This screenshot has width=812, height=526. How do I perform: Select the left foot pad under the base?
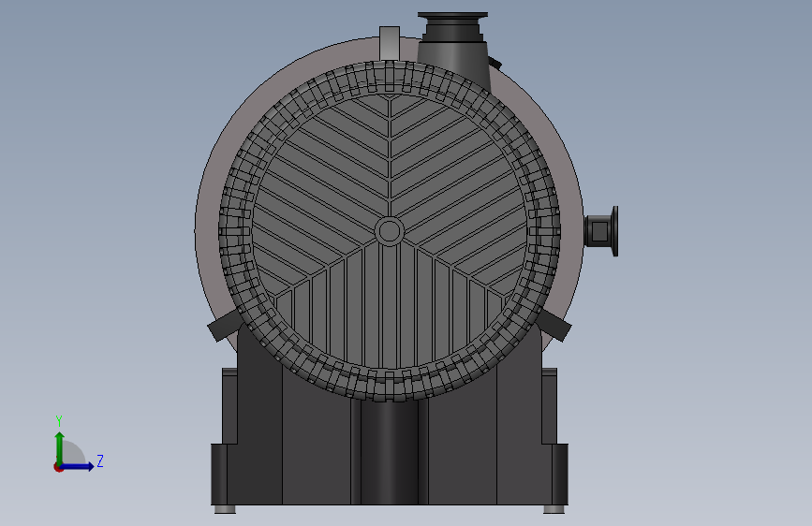pos(225,509)
